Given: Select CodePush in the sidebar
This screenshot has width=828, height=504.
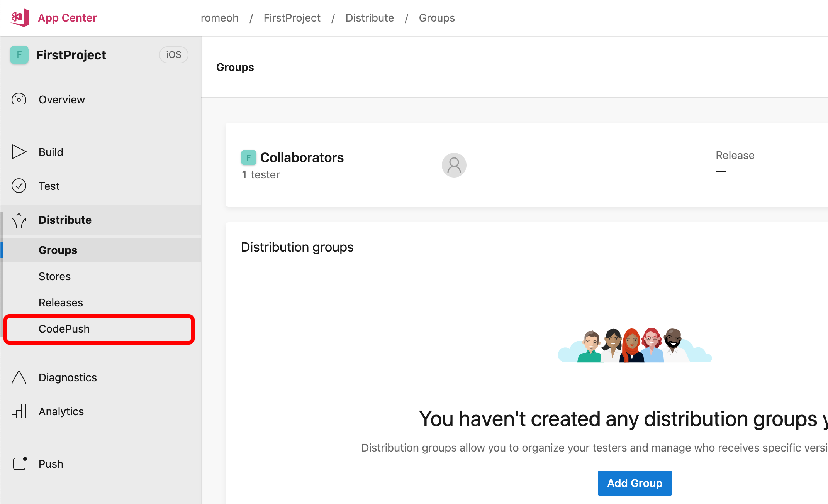Looking at the screenshot, I should (x=64, y=329).
